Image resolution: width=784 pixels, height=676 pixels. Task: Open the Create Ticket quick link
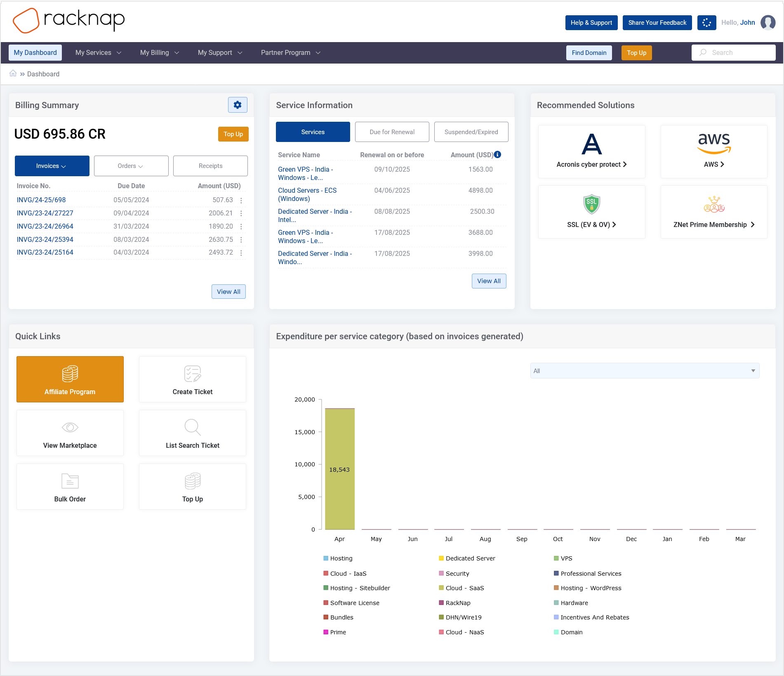193,379
